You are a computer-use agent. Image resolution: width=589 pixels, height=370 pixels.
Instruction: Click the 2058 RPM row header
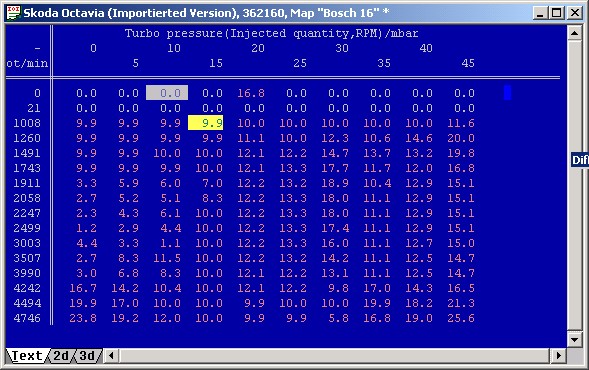(27, 198)
